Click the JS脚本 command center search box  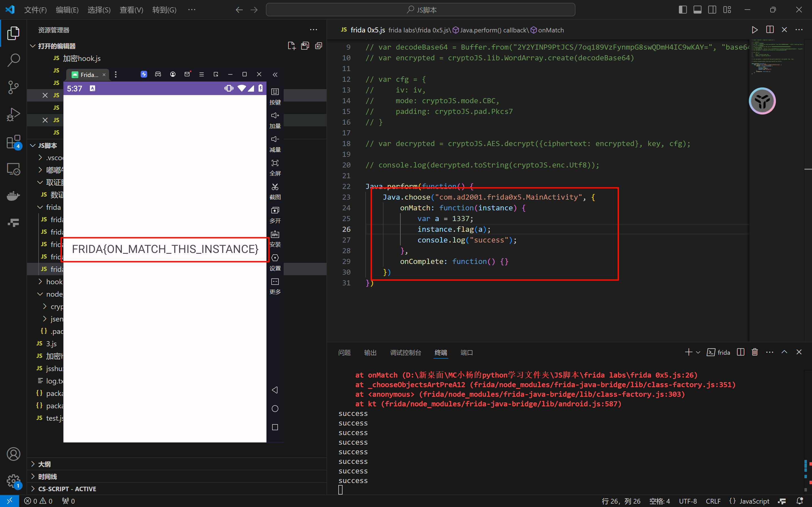pos(420,10)
